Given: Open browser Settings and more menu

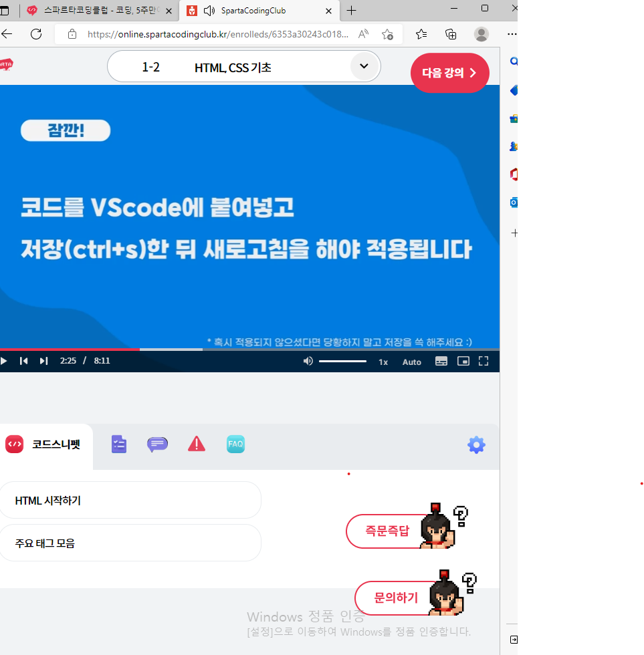Looking at the screenshot, I should pos(512,34).
